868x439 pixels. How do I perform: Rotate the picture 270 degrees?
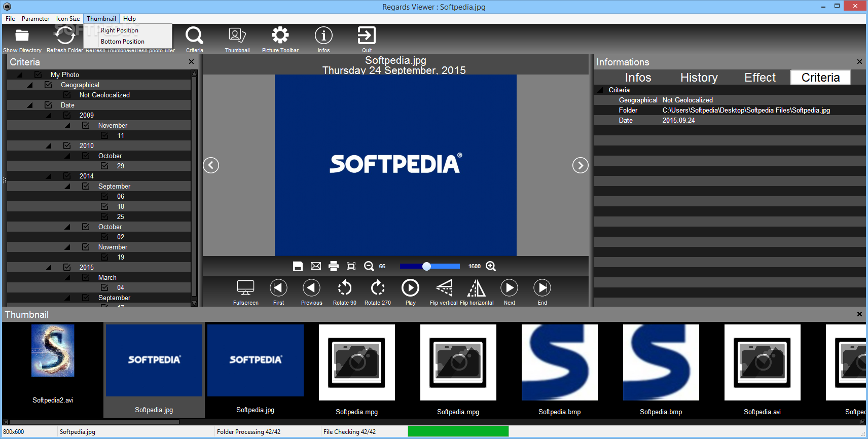click(378, 288)
